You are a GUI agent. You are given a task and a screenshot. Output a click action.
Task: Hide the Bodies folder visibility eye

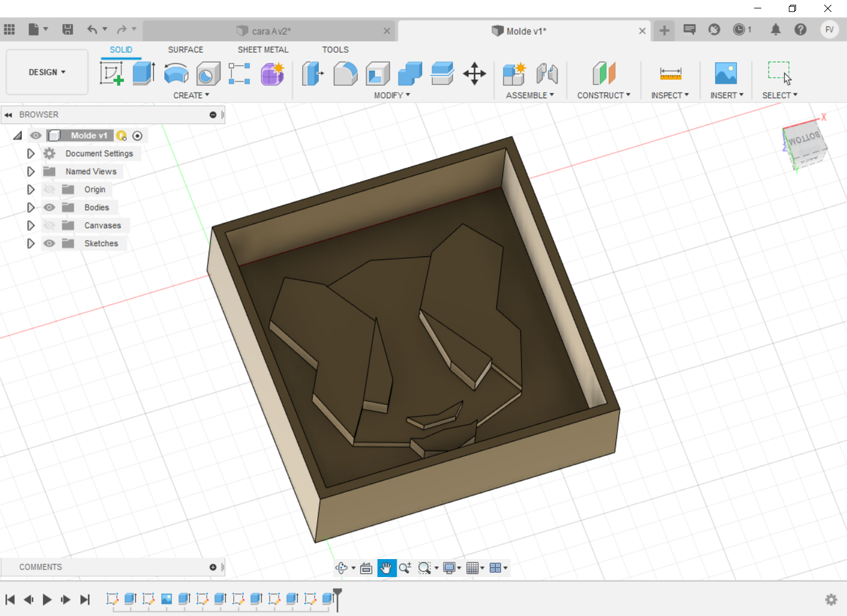point(49,207)
